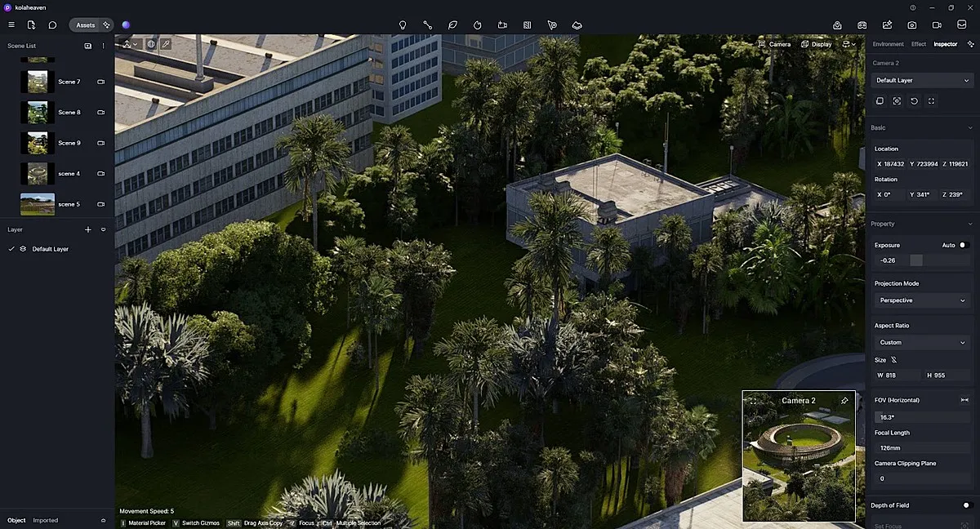The image size is (980, 529).
Task: Open the viewport layout dropdown beside Display
Action: click(849, 44)
